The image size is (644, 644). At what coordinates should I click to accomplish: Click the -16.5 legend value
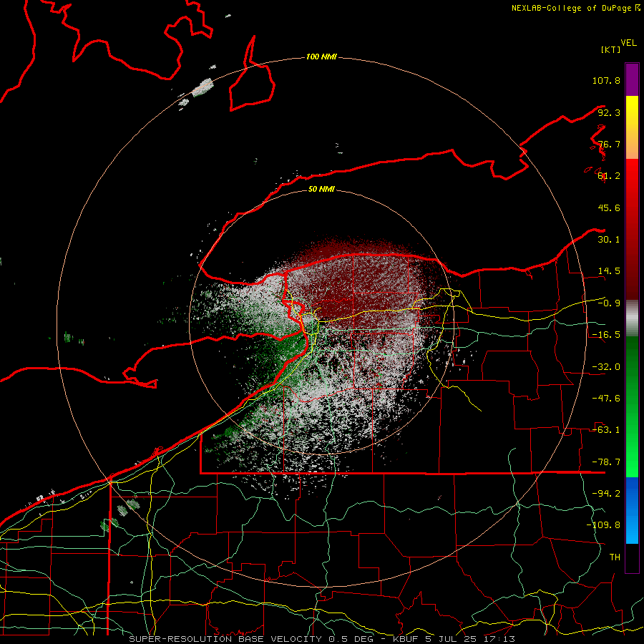tap(606, 335)
